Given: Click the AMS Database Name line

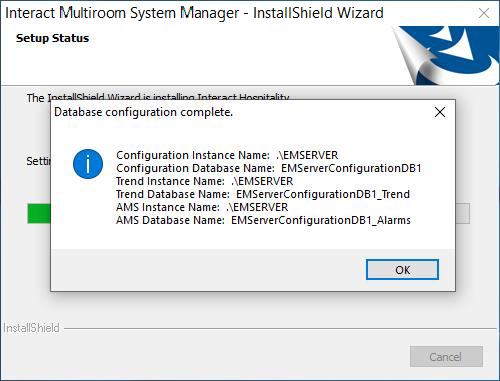Looking at the screenshot, I should [x=263, y=220].
